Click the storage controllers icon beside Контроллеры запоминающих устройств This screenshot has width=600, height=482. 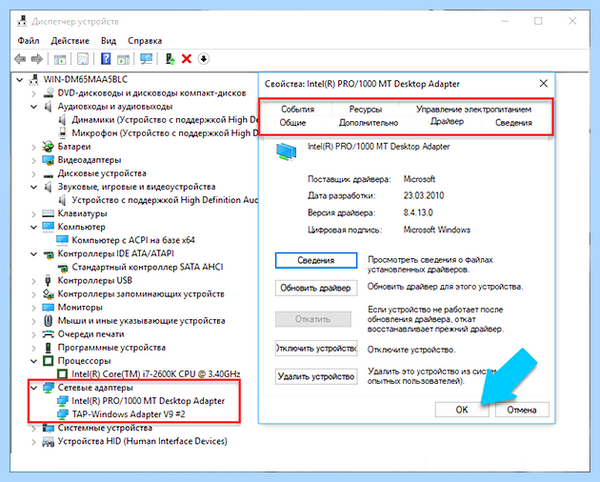[48, 294]
